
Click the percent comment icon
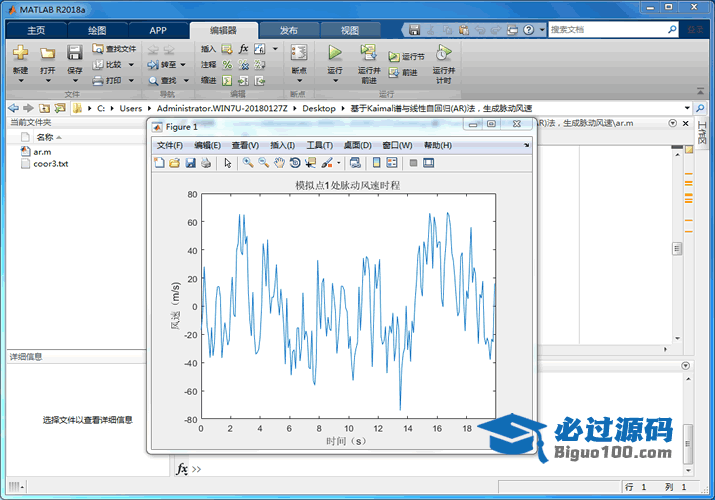[x=227, y=65]
